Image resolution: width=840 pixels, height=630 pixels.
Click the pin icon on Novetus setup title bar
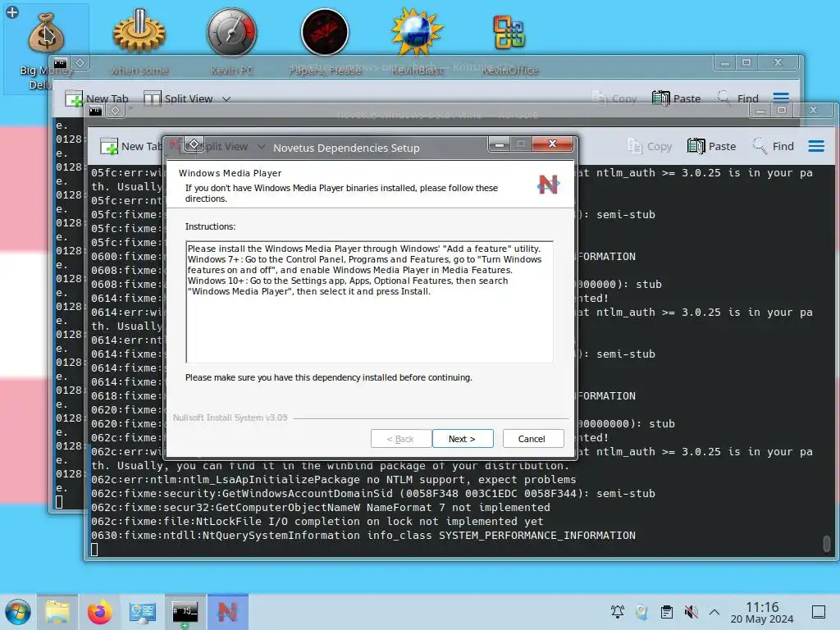[194, 144]
